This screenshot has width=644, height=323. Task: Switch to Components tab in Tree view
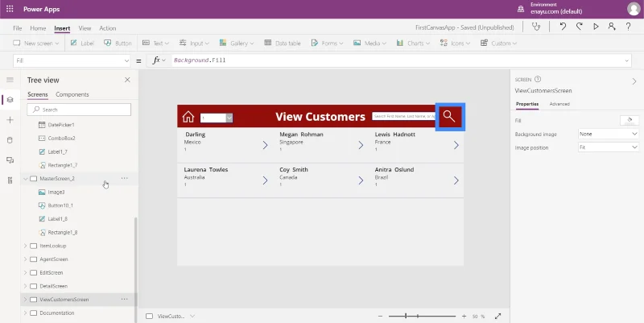tap(72, 94)
